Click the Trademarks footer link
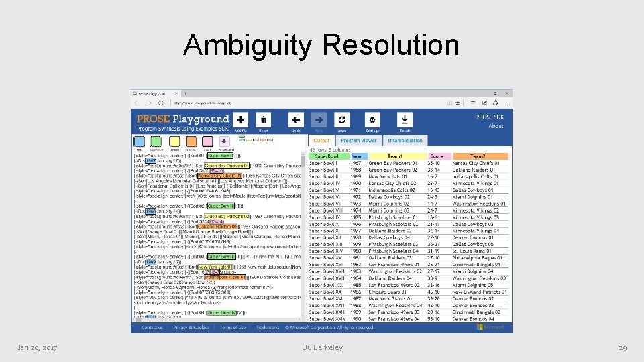 point(268,328)
